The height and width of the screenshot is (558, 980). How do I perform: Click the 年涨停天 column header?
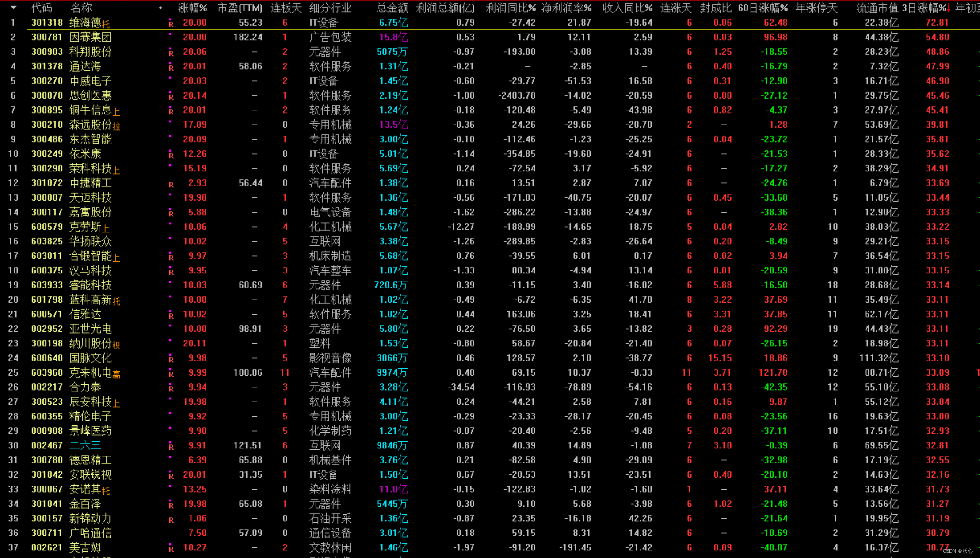click(x=816, y=8)
